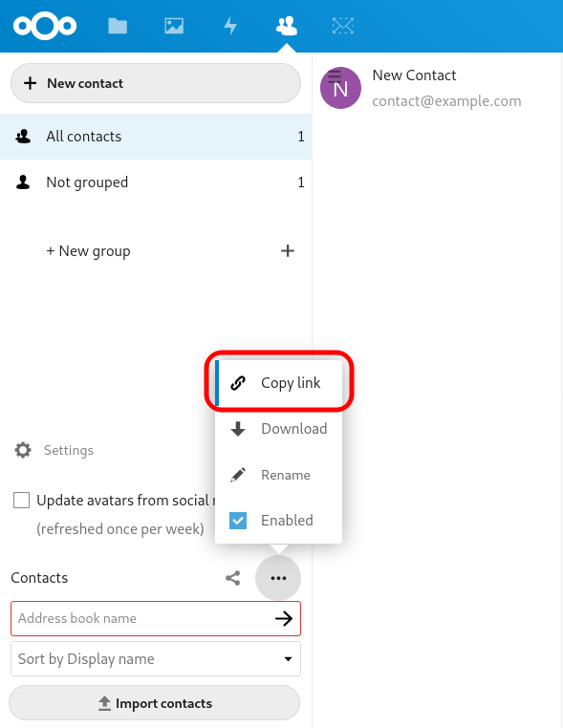The height and width of the screenshot is (728, 563).
Task: Open the Contacts app icon in header
Action: pos(287,26)
